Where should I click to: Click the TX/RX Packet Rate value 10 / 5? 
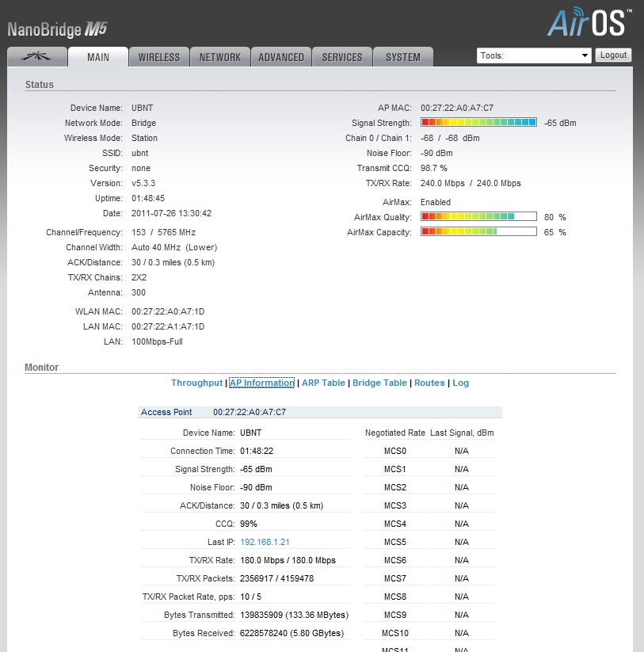[x=250, y=597]
